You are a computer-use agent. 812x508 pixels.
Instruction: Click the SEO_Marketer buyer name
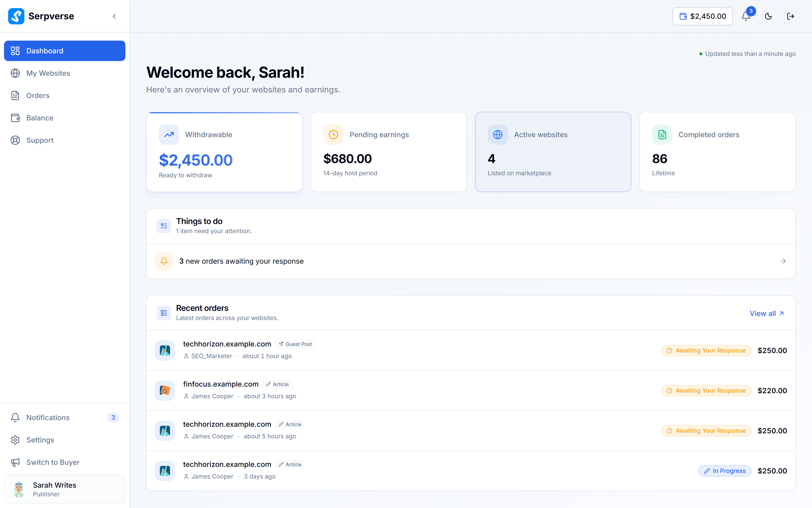[211, 356]
